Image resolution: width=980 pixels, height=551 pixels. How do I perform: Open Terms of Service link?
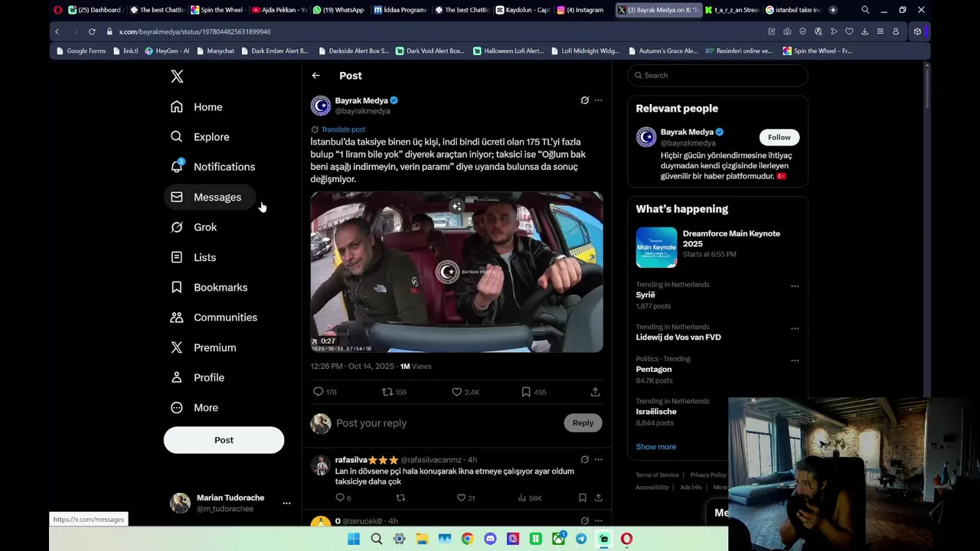657,475
